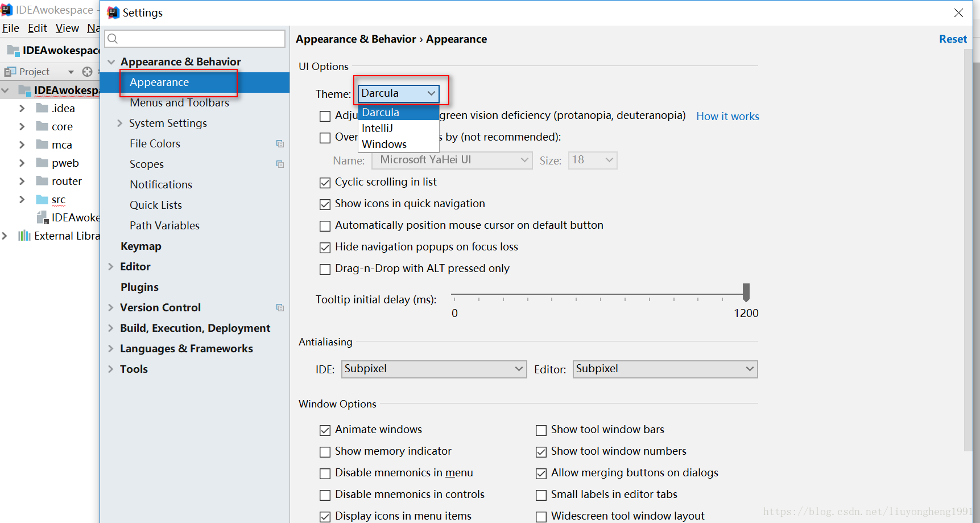Expand the Tools settings node

[111, 369]
